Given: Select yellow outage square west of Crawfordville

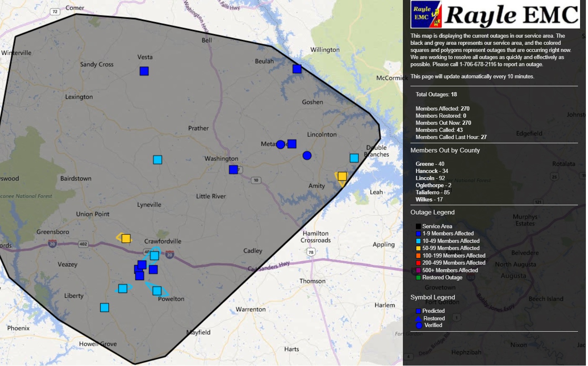Looking at the screenshot, I should [126, 239].
